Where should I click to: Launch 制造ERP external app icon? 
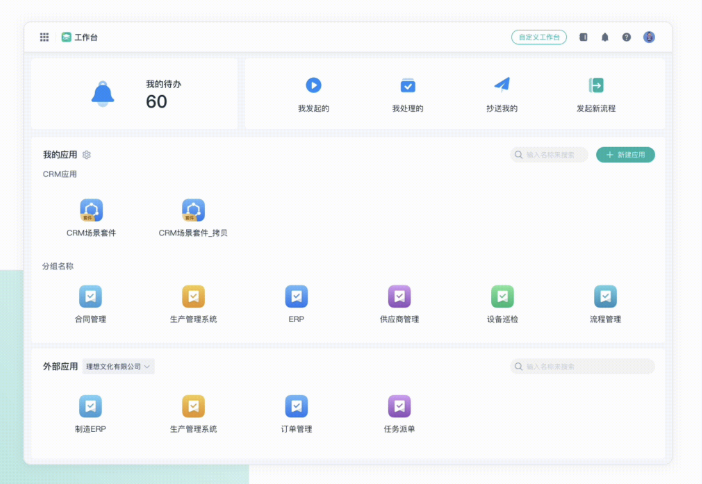pyautogui.click(x=90, y=406)
